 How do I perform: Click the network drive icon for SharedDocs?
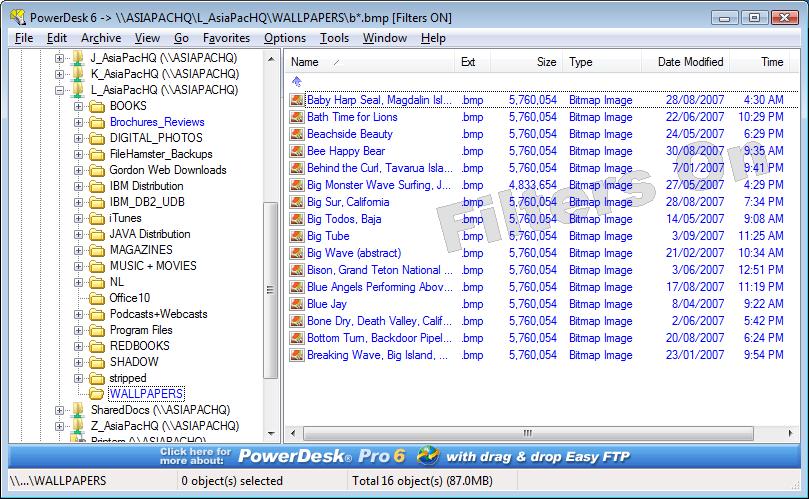77,410
